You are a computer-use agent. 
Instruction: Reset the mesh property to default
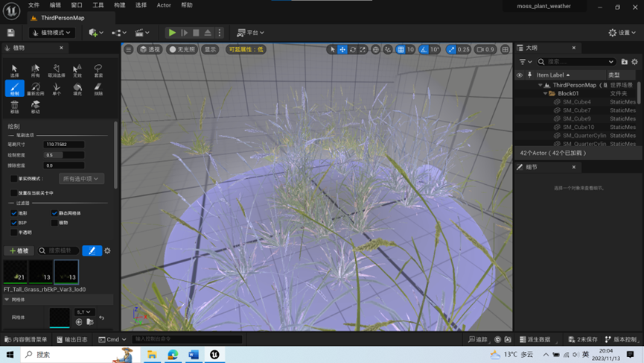click(x=101, y=318)
